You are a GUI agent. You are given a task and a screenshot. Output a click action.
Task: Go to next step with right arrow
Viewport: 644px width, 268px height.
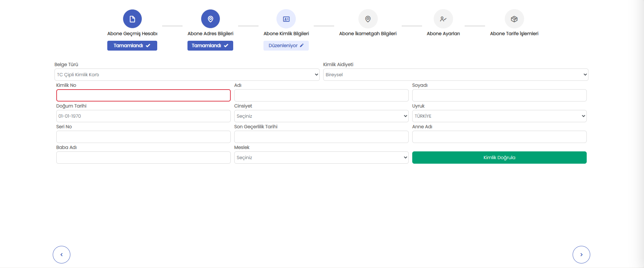[581, 255]
